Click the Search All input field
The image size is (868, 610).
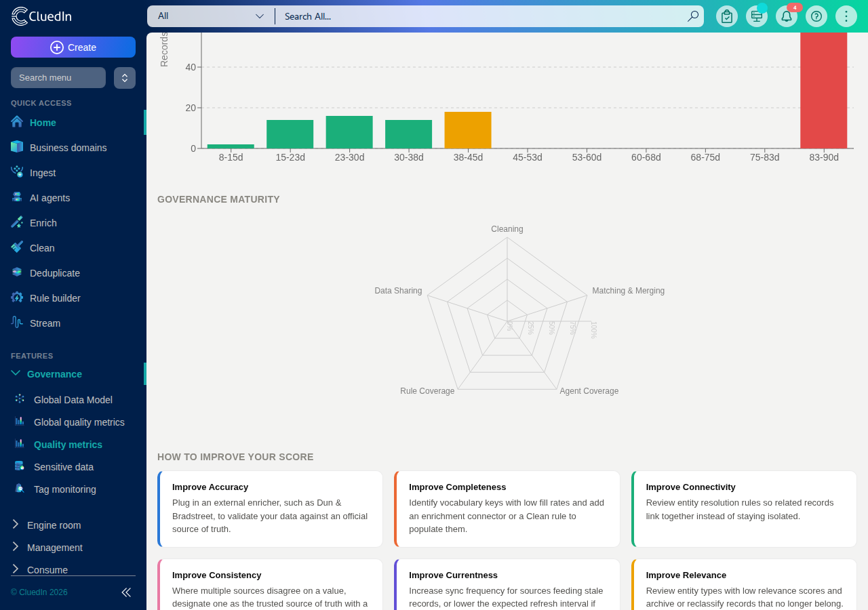(481, 16)
